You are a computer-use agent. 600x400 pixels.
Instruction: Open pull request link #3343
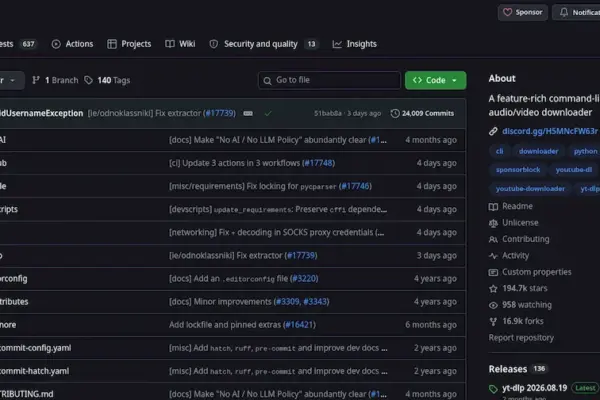[315, 302]
